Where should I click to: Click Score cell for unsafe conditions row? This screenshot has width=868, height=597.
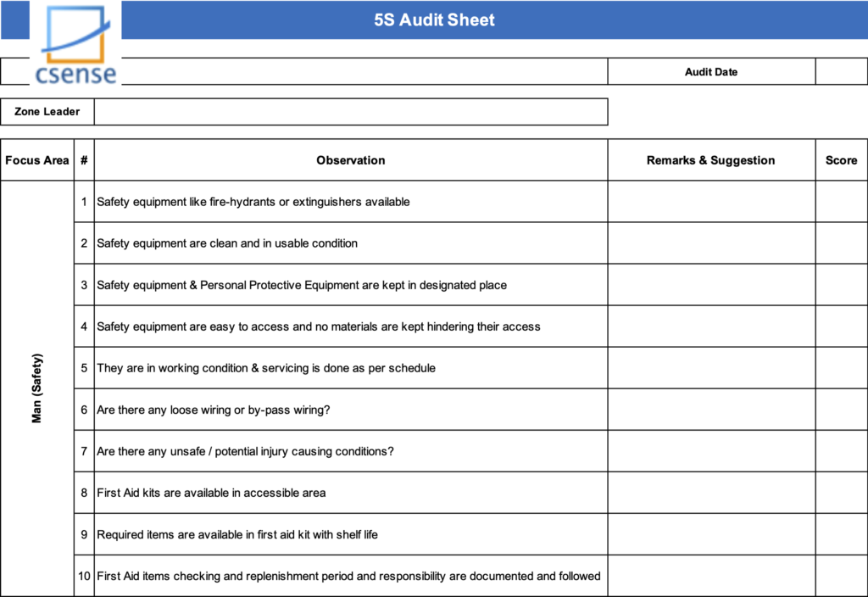click(x=841, y=451)
